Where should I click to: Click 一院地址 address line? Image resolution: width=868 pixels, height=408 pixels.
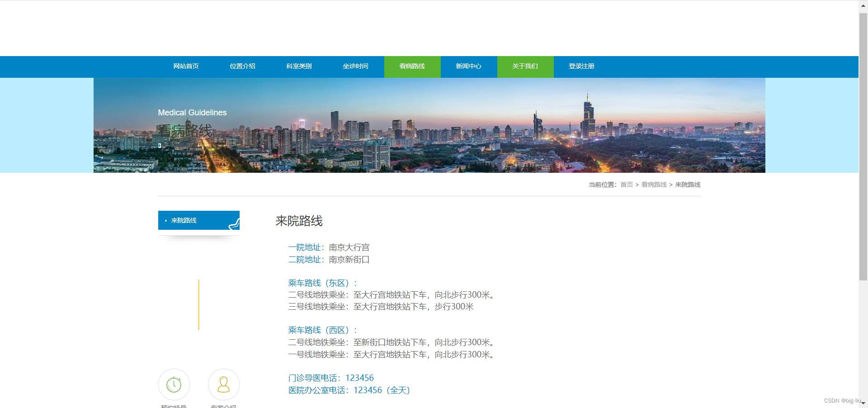(329, 247)
